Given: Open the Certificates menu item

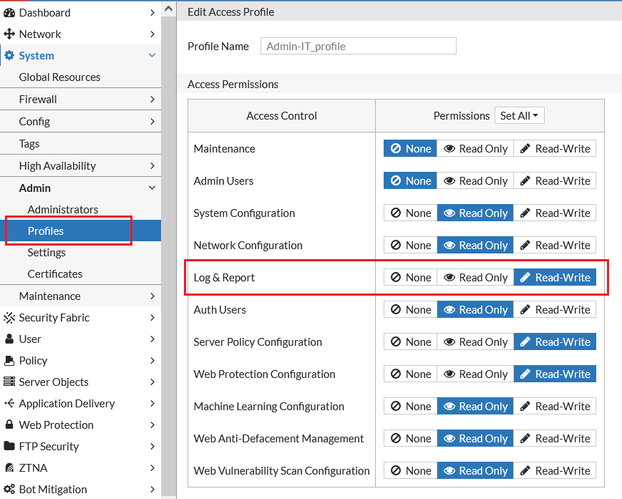Looking at the screenshot, I should [55, 274].
